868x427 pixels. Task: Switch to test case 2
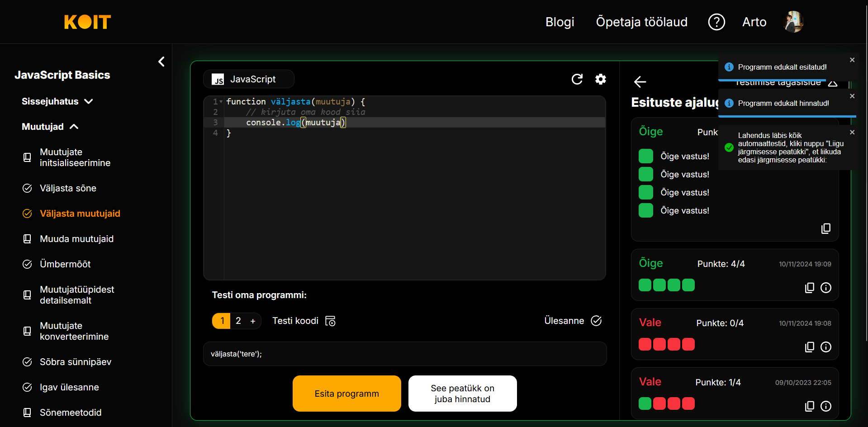coord(238,321)
